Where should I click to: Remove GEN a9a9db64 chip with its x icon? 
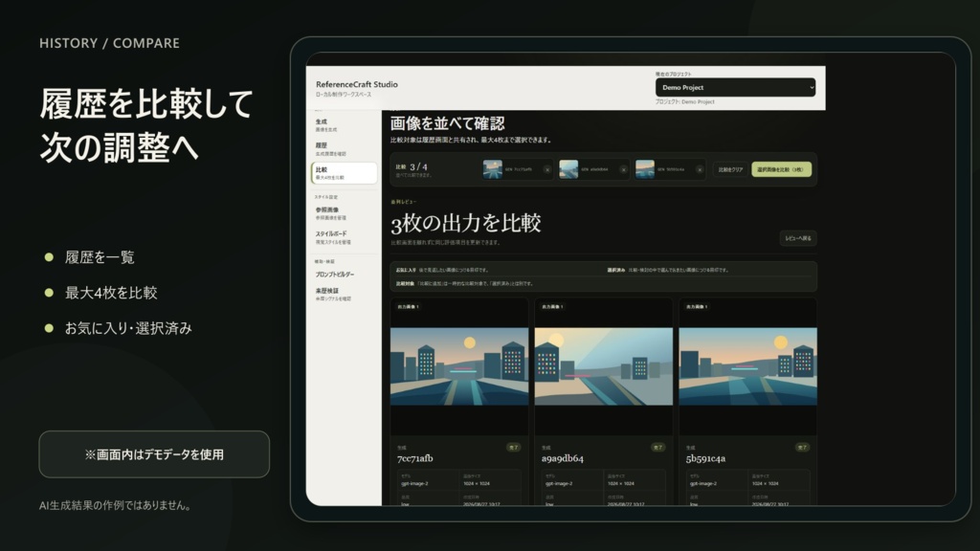pos(623,169)
